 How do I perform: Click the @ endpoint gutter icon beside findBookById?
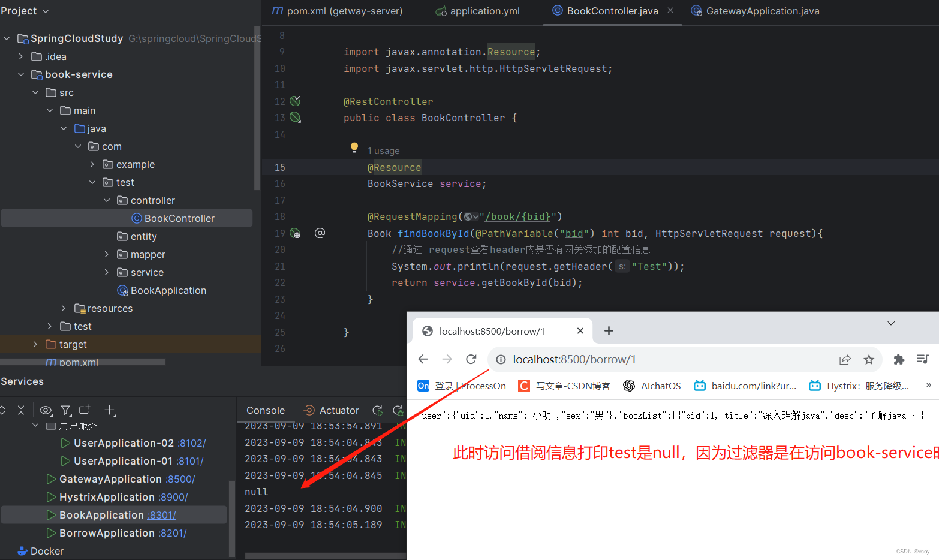coord(320,233)
